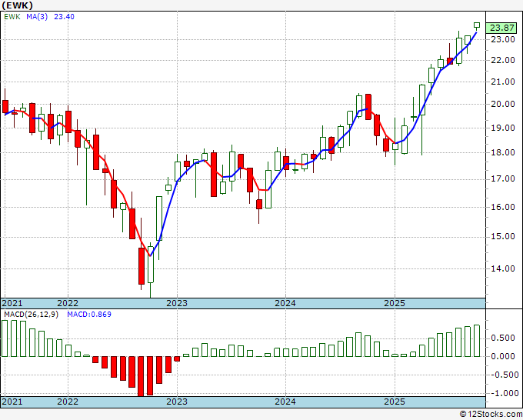Select 2025 on the price chart time axis
Image resolution: width=523 pixels, height=420 pixels.
[395, 303]
